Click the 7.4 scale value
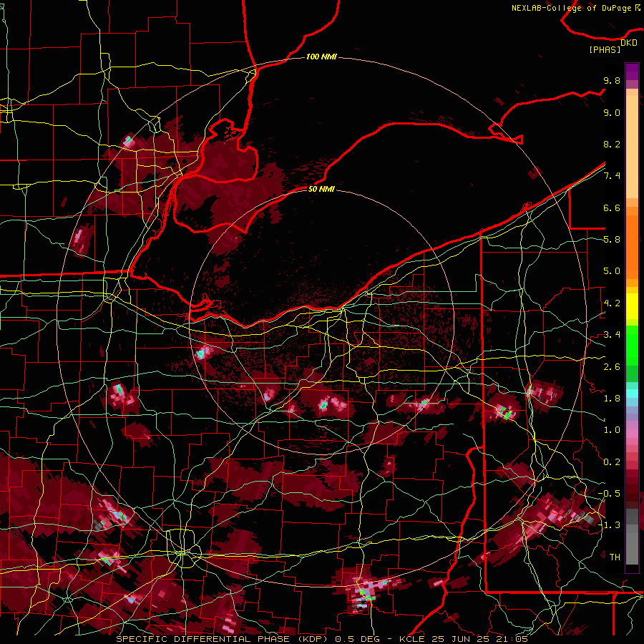The image size is (644, 644). coord(612,176)
